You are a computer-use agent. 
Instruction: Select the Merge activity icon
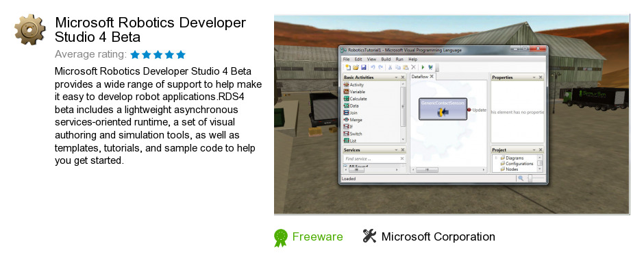[346, 120]
